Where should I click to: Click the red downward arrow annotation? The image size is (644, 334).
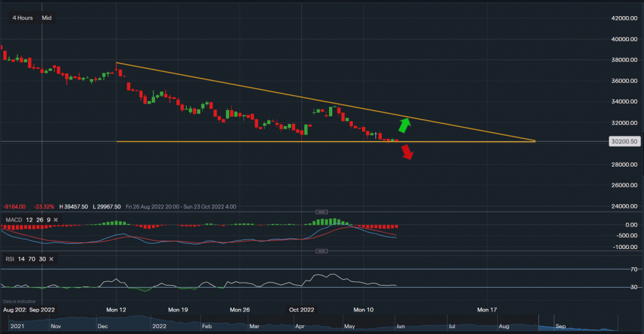pyautogui.click(x=406, y=152)
